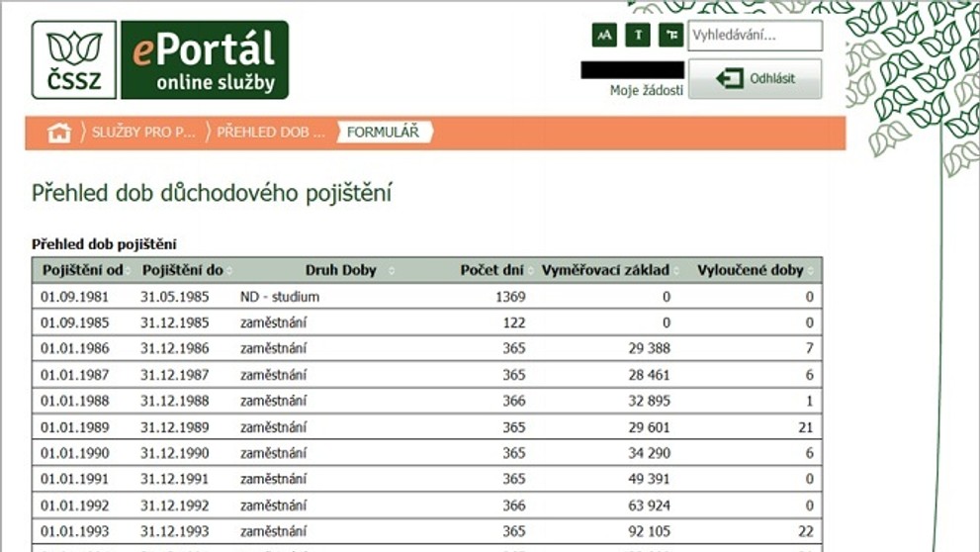This screenshot has width=980, height=552.
Task: Select the day count 1369
Action: 510,297
